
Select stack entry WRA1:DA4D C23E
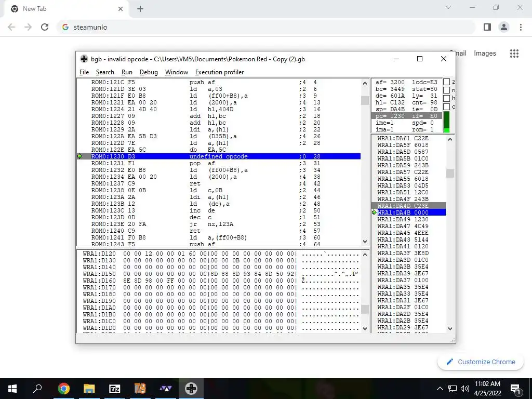click(x=408, y=206)
